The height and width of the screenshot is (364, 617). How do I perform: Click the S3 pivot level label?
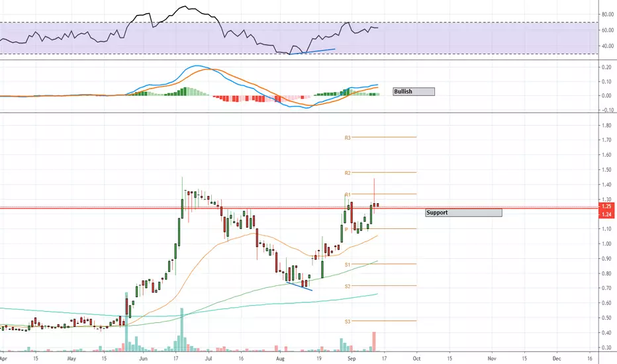click(348, 322)
